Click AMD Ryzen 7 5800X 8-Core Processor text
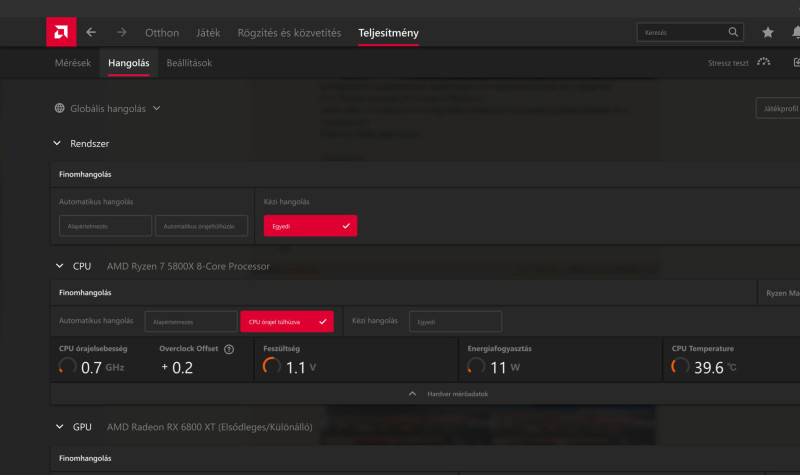The width and height of the screenshot is (800, 475). click(x=188, y=266)
